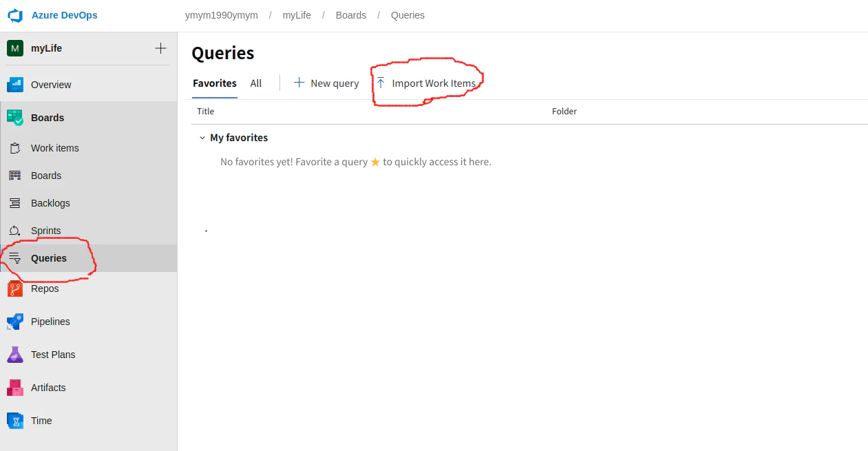Screen dimensions: 868x451
Task: Click the Work items clipboard icon
Action: tap(15, 148)
